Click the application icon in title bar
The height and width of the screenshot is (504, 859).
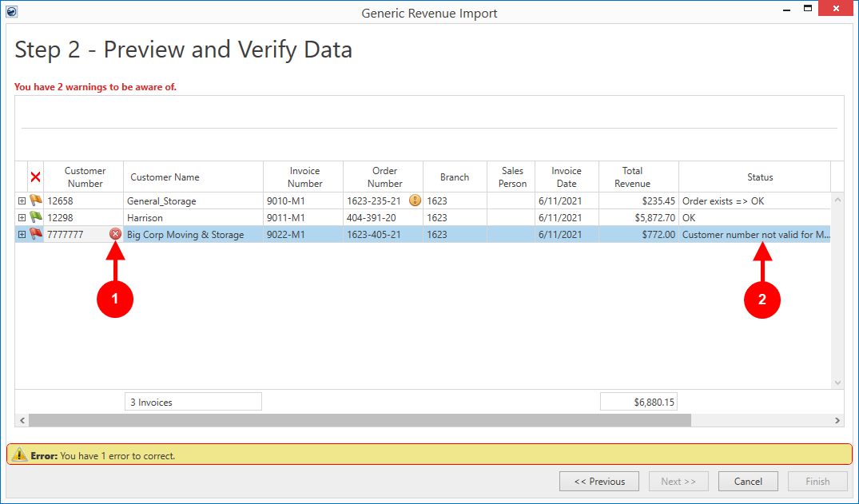[11, 12]
